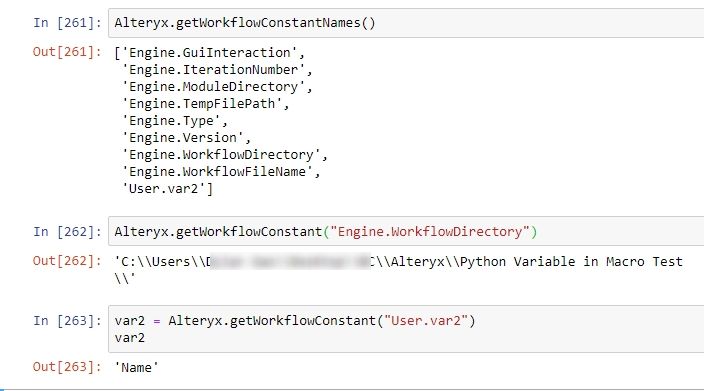Viewport: 704px width, 391px height.
Task: Click the "Engine.WorkflowDirectory" string argument in cell 262
Action: tap(430, 232)
